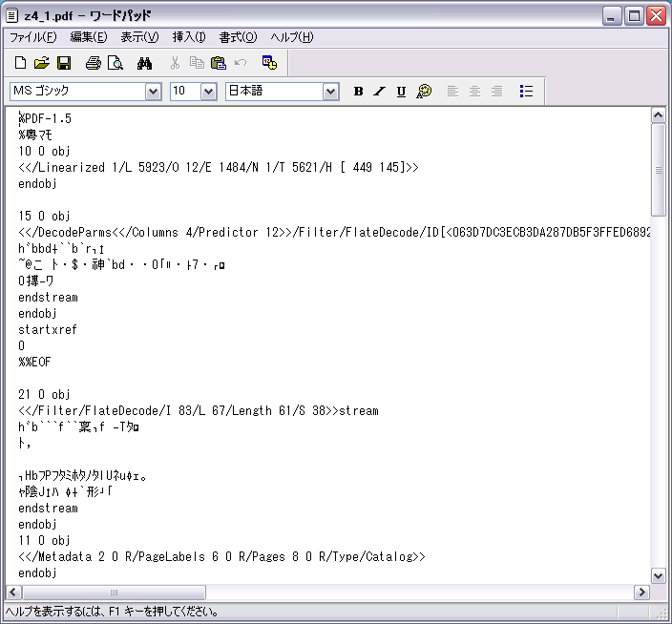Click the font name field MS ゴシック
The width and height of the screenshot is (672, 624).
[78, 92]
